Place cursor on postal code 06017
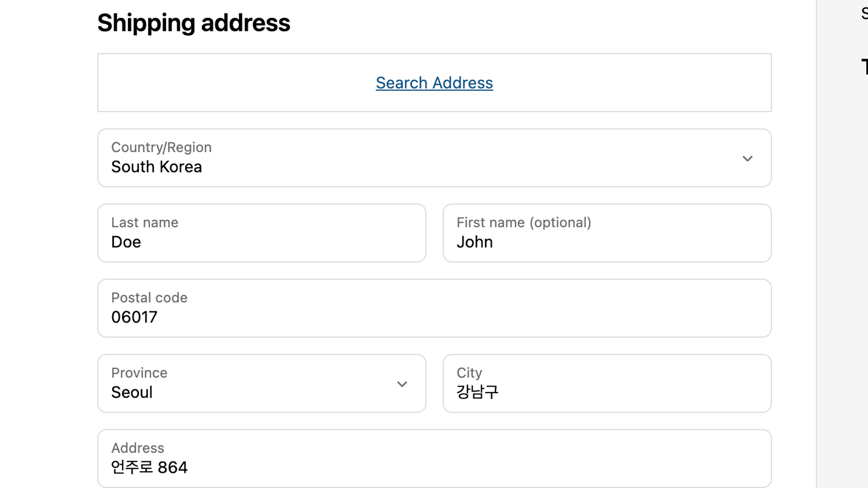This screenshot has width=868, height=488. coord(134,317)
